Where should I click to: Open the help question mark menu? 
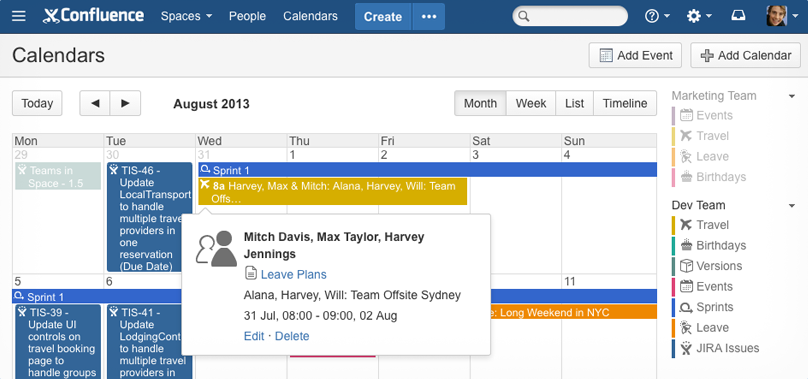[x=657, y=17]
